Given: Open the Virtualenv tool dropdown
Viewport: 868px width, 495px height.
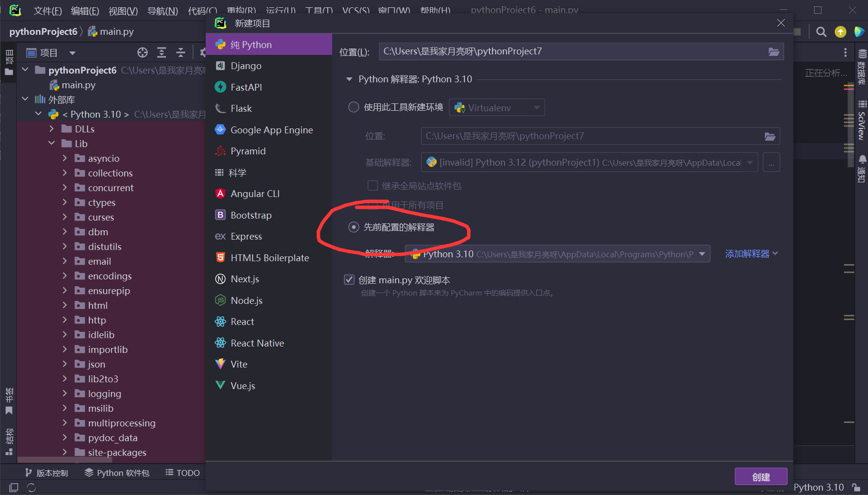Looking at the screenshot, I should pos(497,108).
